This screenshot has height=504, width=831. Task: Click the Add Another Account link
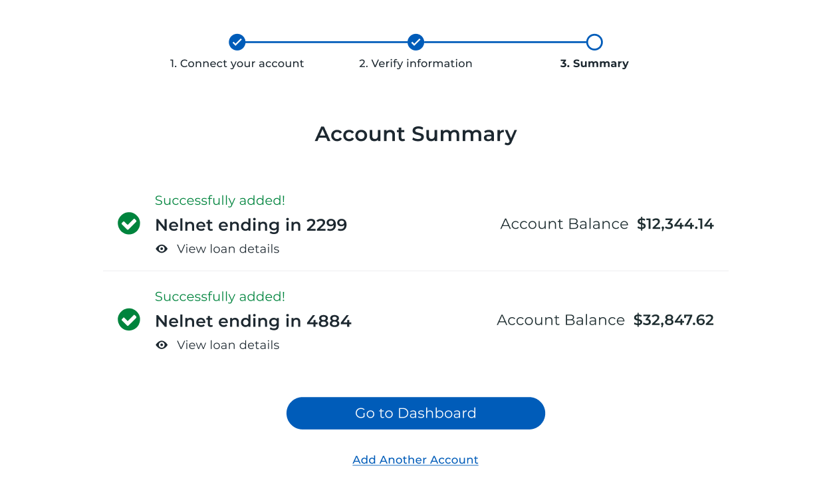pyautogui.click(x=415, y=460)
